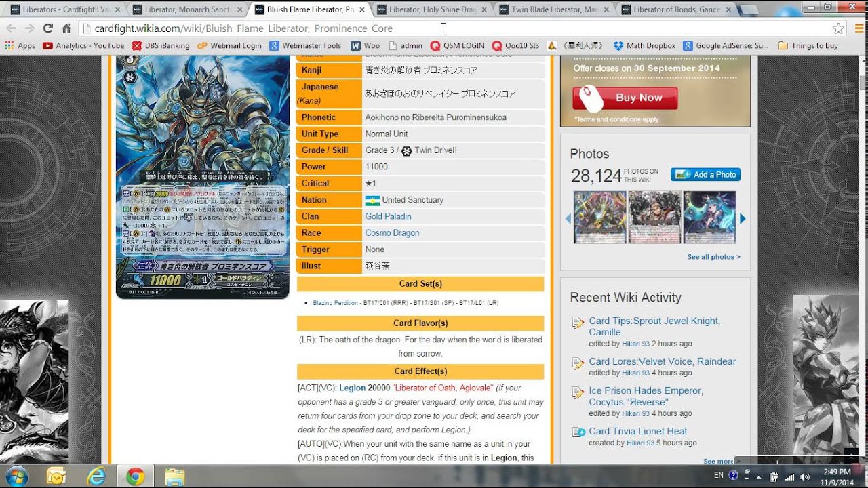Open Card Tips: Sprout Jewel Knight, Camille

pyautogui.click(x=654, y=326)
